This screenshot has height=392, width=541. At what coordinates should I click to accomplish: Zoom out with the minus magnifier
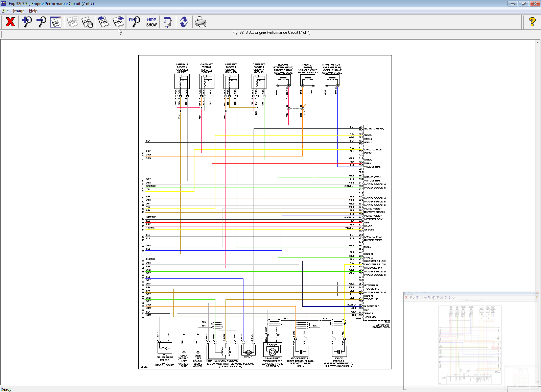tap(41, 22)
